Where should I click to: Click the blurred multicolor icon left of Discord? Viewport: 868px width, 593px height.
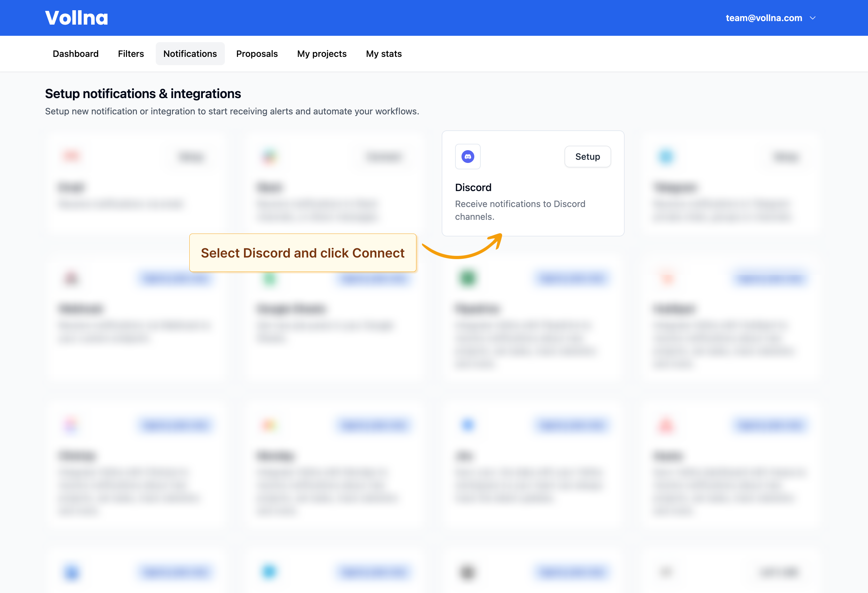269,156
